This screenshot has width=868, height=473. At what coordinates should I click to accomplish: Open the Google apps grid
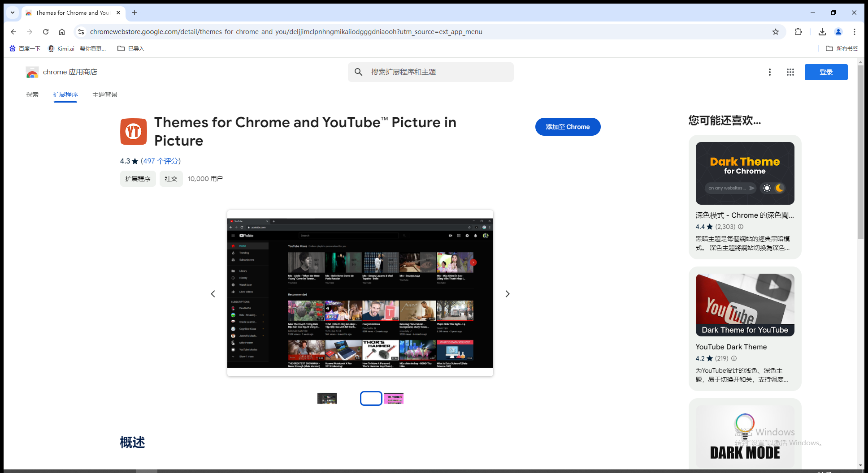pyautogui.click(x=790, y=72)
